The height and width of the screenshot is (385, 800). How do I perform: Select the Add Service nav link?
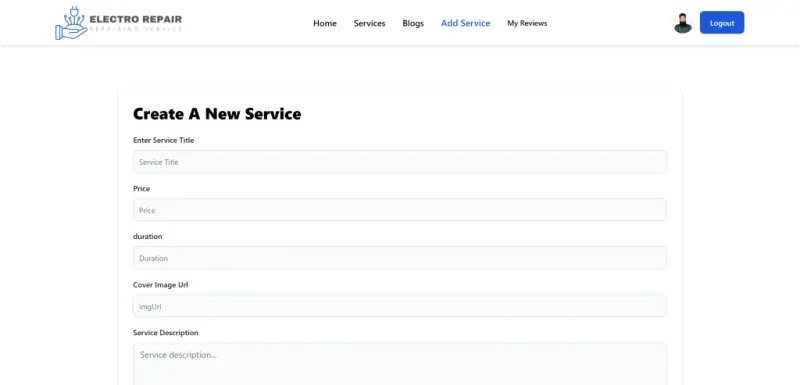pos(465,23)
